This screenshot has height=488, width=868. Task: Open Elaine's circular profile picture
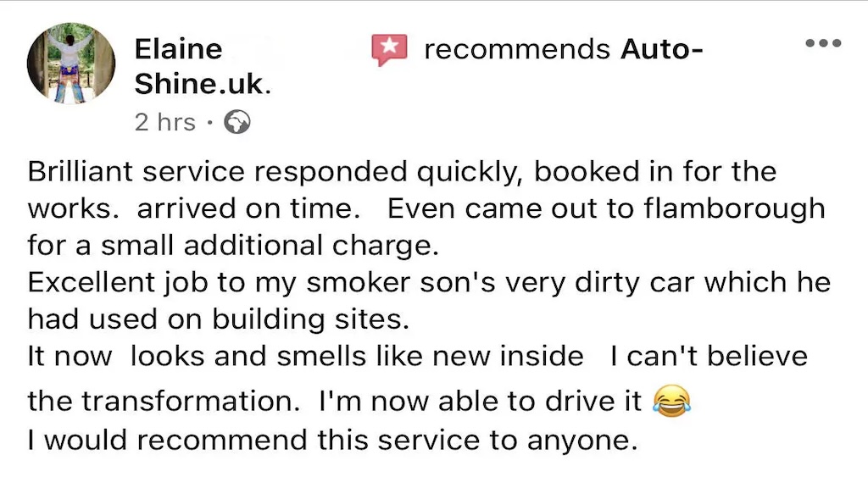click(71, 64)
